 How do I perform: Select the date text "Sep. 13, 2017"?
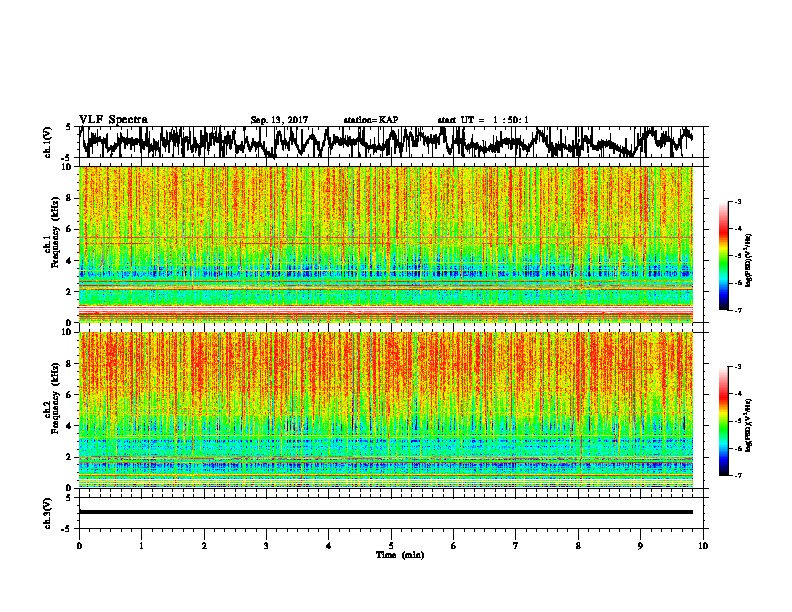279,120
